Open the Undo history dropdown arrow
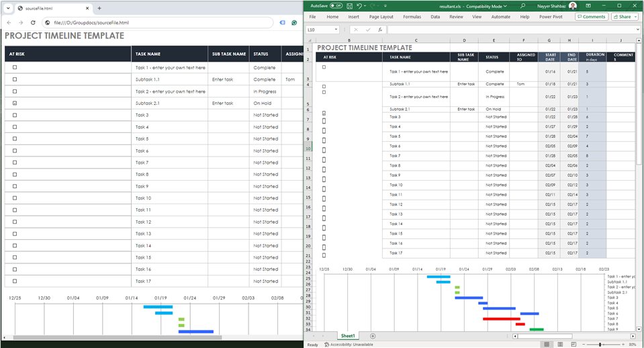The width and height of the screenshot is (644, 348). pyautogui.click(x=365, y=6)
